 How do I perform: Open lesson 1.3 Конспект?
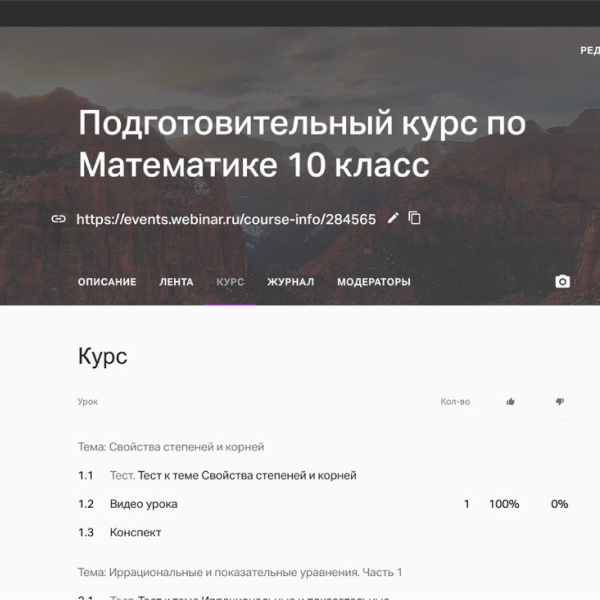coord(135,532)
